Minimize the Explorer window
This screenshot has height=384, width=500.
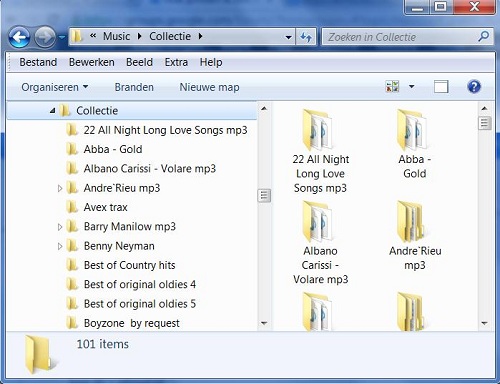tap(417, 7)
